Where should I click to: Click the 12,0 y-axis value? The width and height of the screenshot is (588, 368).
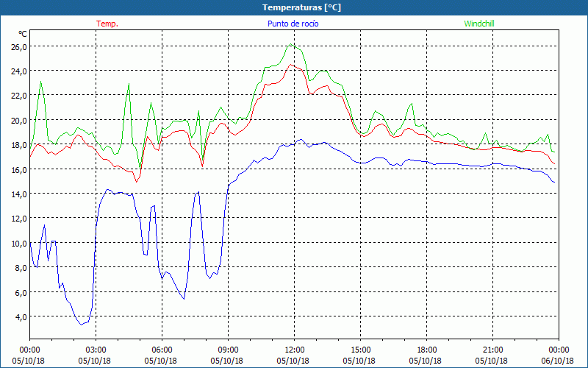click(x=19, y=219)
